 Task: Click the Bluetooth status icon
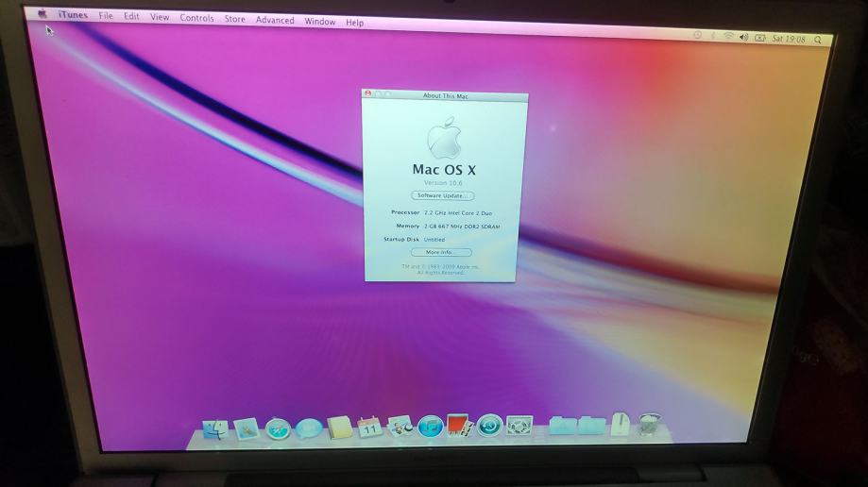(713, 36)
